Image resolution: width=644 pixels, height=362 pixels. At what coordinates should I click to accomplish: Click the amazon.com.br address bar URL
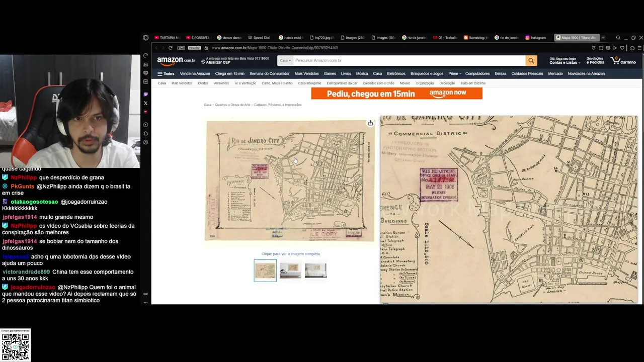(275, 48)
